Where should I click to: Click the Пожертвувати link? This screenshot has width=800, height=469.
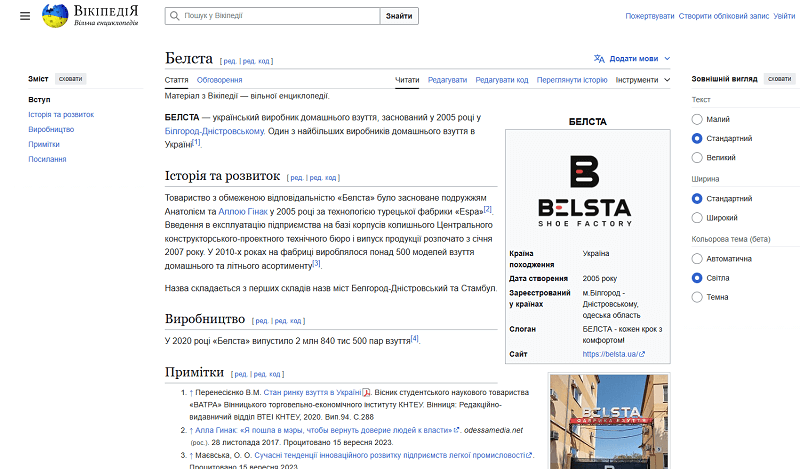click(x=650, y=16)
